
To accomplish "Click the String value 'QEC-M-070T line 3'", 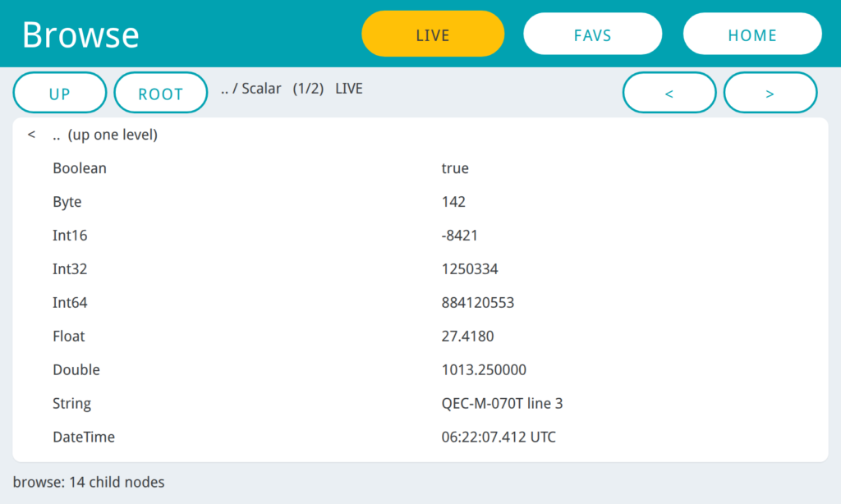I will tap(502, 404).
